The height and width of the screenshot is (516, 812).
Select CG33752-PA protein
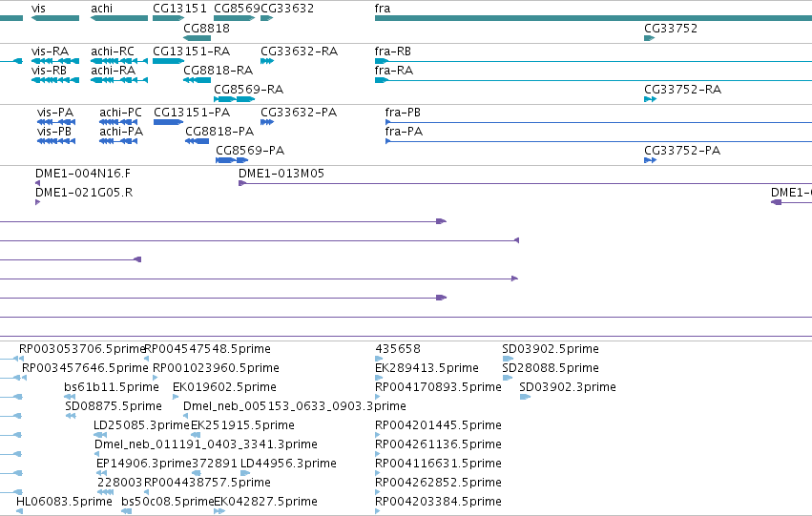(x=651, y=160)
